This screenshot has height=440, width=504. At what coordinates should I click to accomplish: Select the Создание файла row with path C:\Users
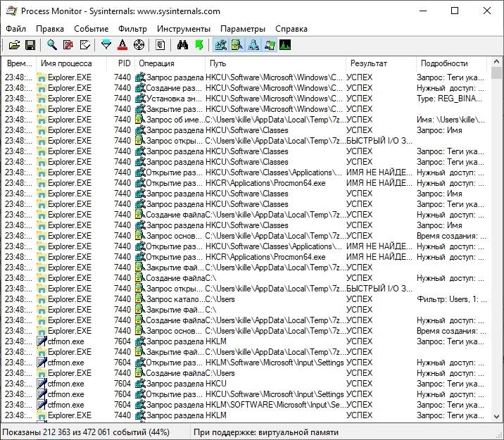point(247,373)
